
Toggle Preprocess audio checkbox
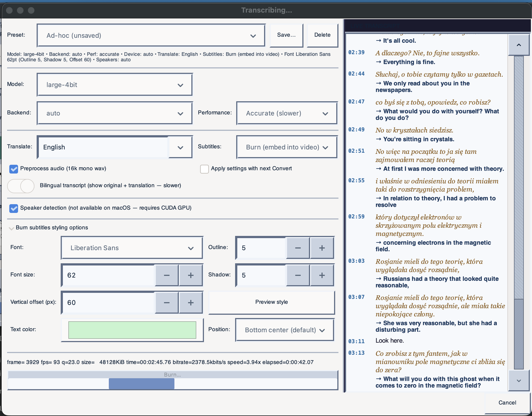tap(14, 169)
